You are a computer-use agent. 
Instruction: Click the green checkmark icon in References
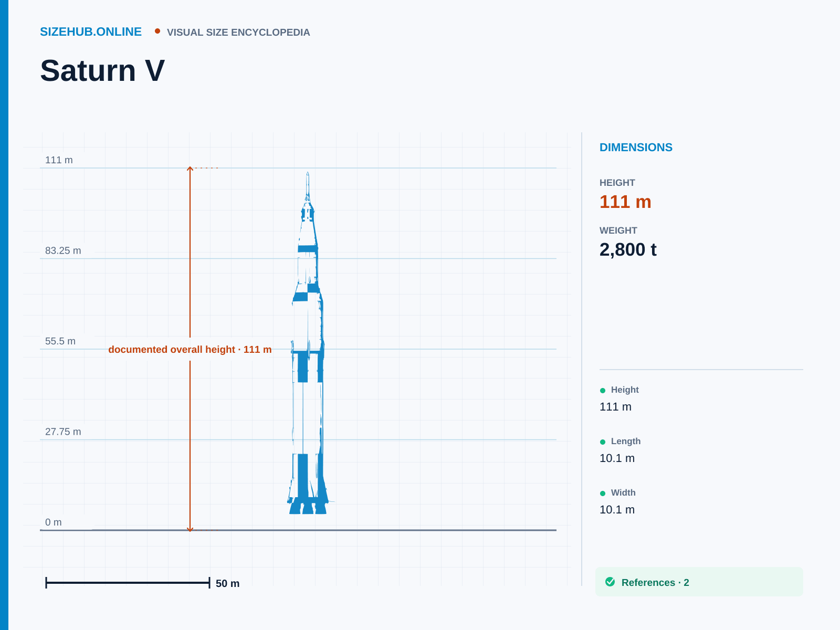(610, 582)
